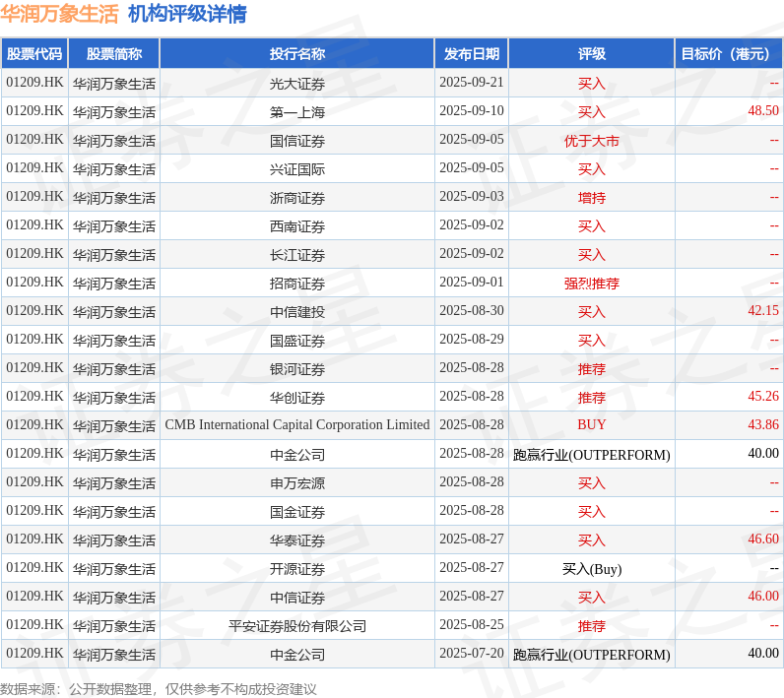Click the 国信证券 cell
Screen dimensions: 784x698
pyautogui.click(x=297, y=141)
